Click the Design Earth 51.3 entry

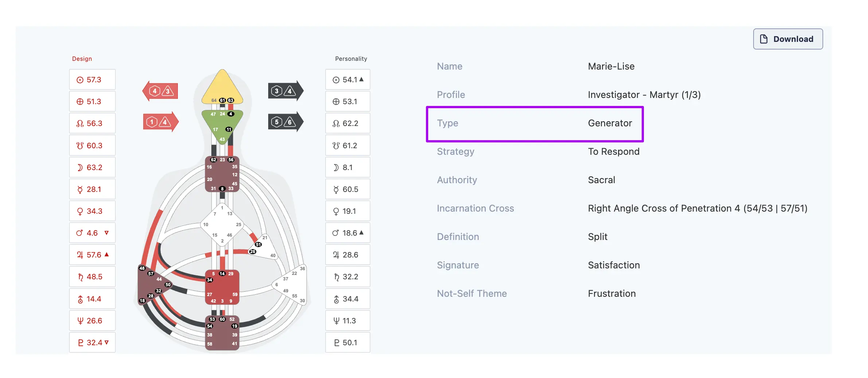(92, 102)
